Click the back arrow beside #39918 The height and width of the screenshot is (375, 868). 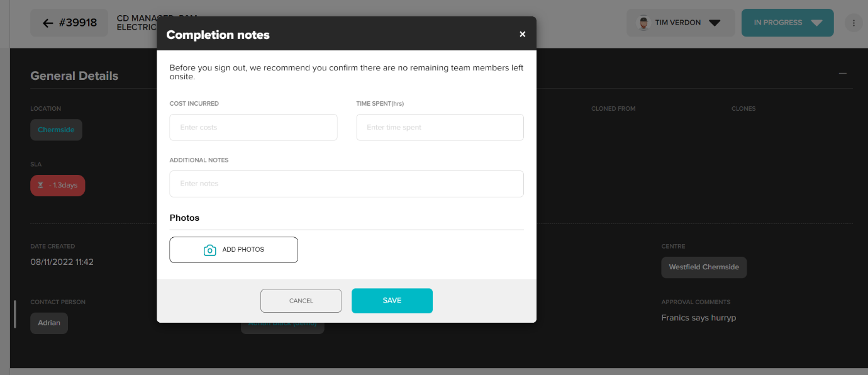click(x=48, y=23)
